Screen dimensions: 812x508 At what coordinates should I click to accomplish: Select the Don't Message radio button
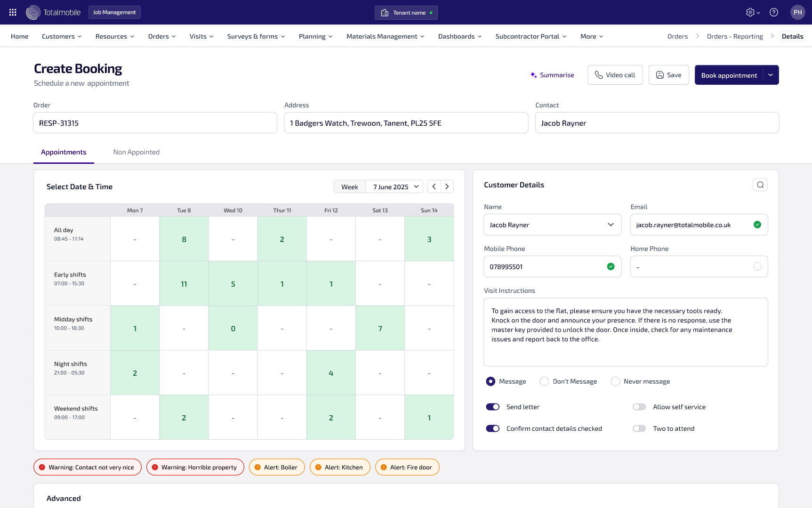pos(544,381)
